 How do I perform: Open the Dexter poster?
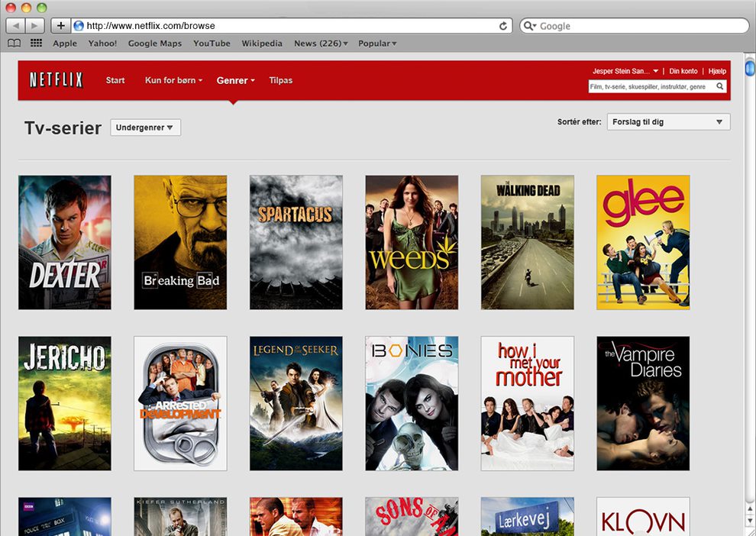[x=65, y=243]
